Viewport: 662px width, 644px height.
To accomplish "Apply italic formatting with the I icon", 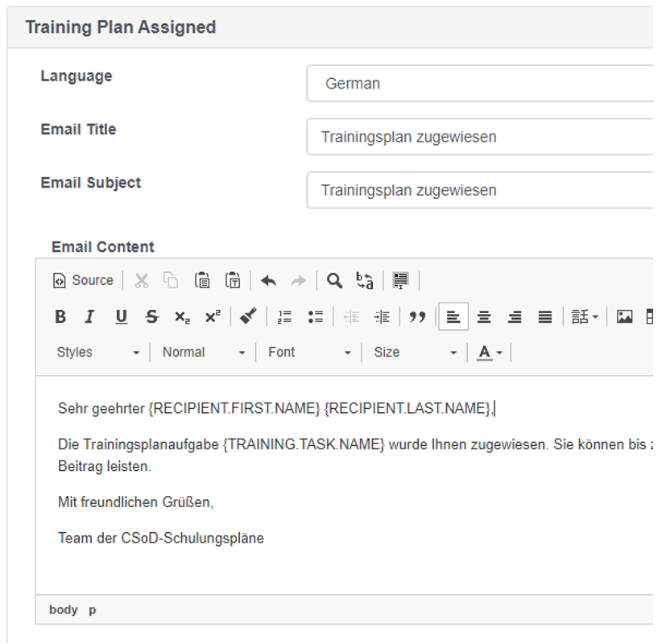I will click(x=89, y=316).
